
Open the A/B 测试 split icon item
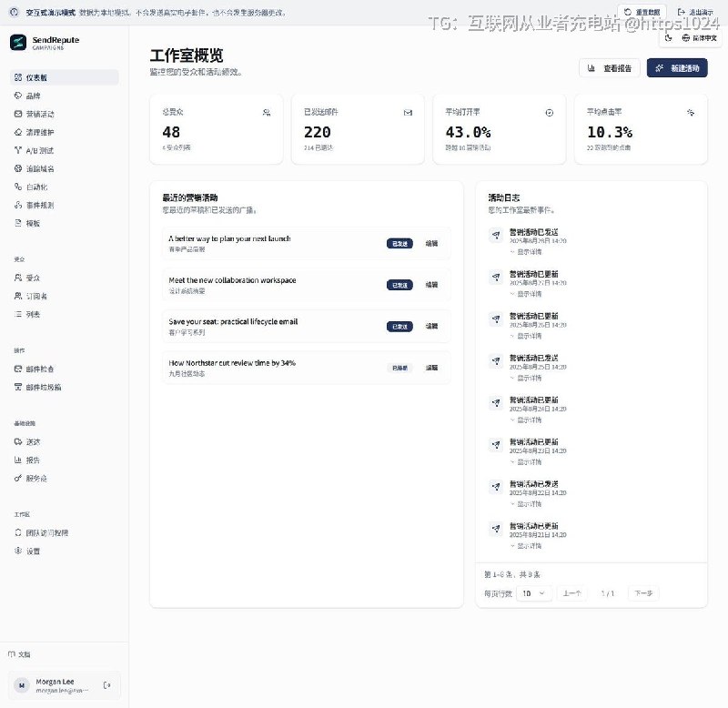click(x=18, y=150)
